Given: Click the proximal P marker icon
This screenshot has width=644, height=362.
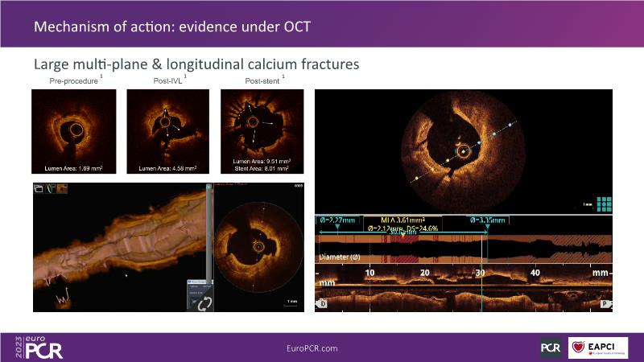Looking at the screenshot, I should tap(605, 304).
